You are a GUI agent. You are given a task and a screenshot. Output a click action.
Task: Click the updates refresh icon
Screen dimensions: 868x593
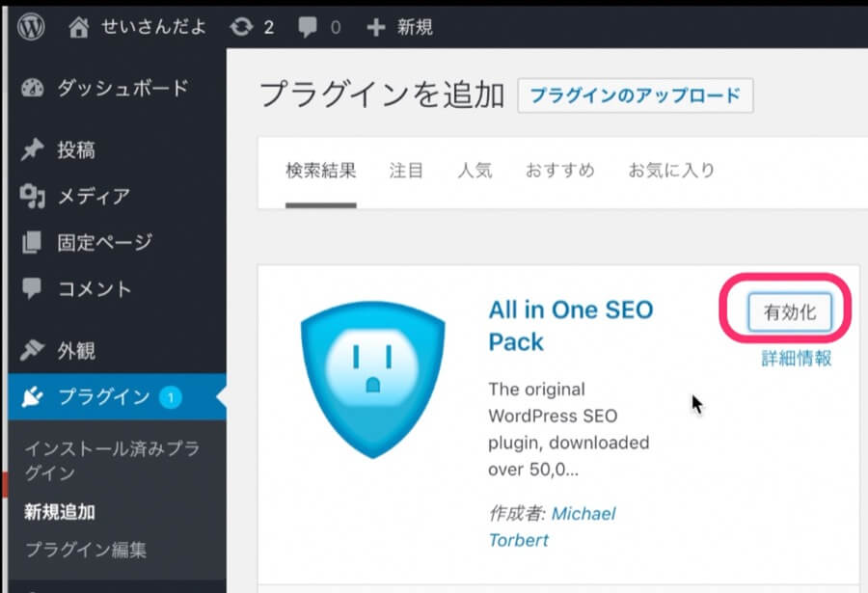click(240, 27)
